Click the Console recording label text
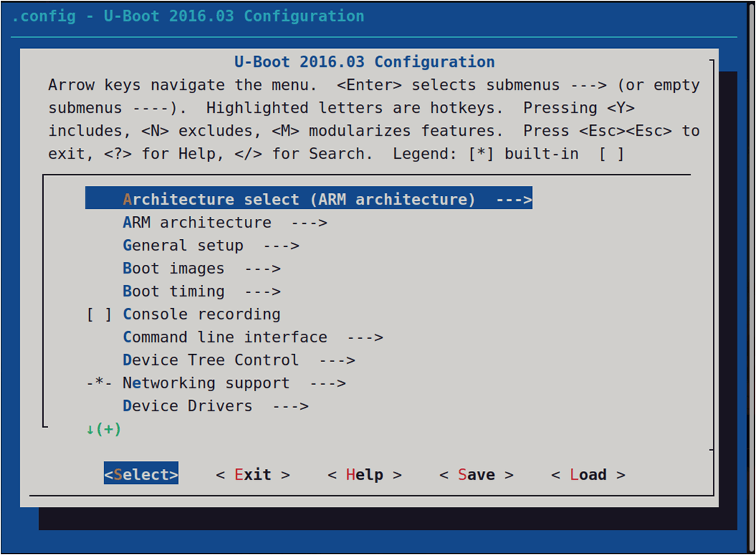The width and height of the screenshot is (756, 555). [x=202, y=314]
